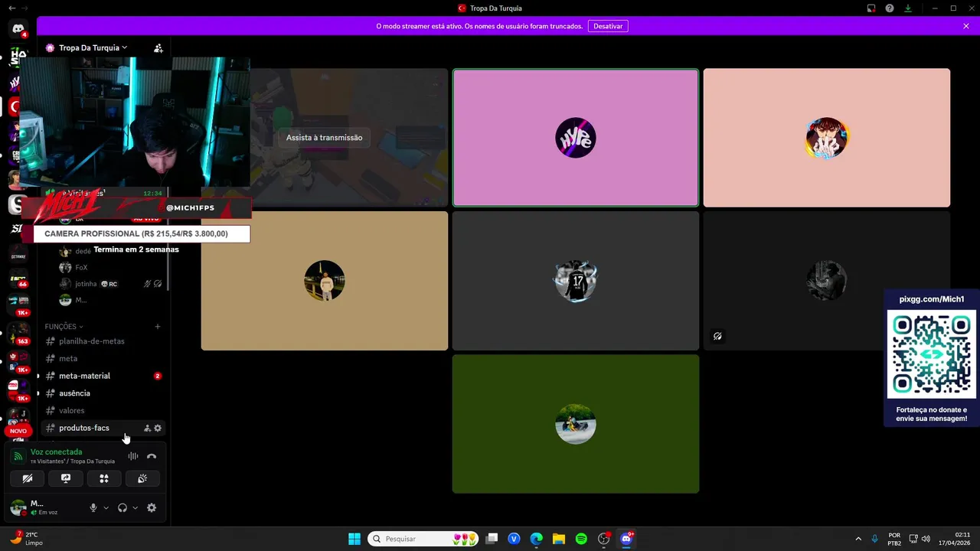Open the soundboard button

point(142,478)
